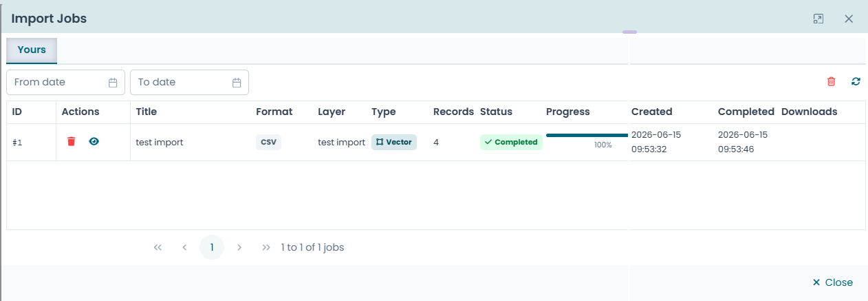Click the Progress column header
Screen dimensions: 868x301
[x=568, y=112]
